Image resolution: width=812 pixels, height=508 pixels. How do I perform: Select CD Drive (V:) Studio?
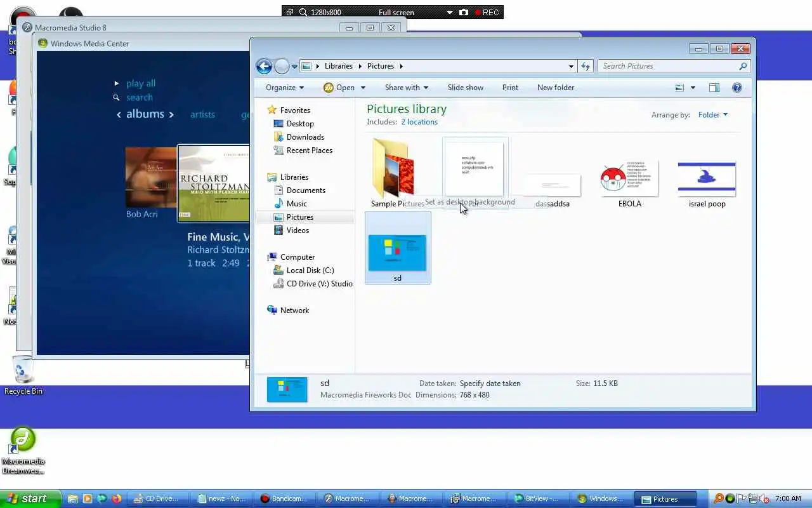point(319,283)
